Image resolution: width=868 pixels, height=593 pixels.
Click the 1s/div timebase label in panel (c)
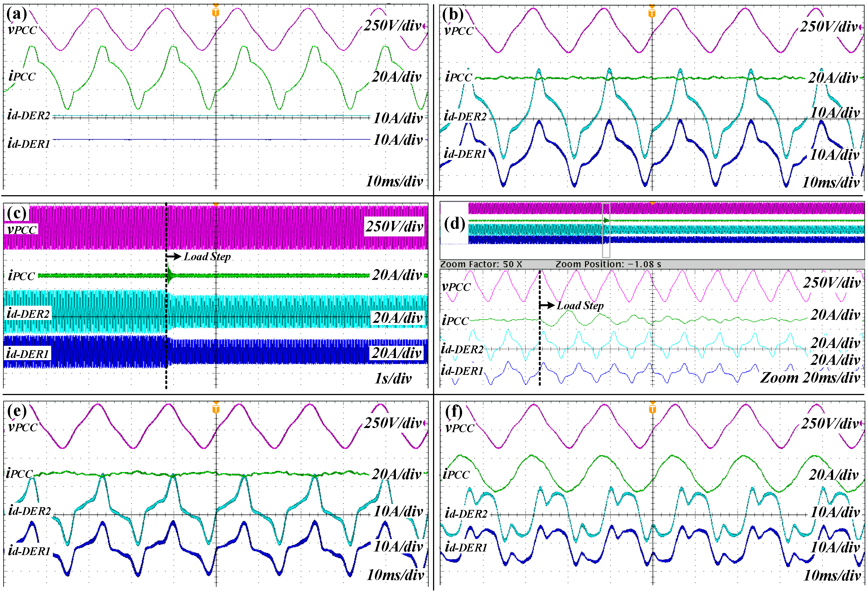(393, 379)
